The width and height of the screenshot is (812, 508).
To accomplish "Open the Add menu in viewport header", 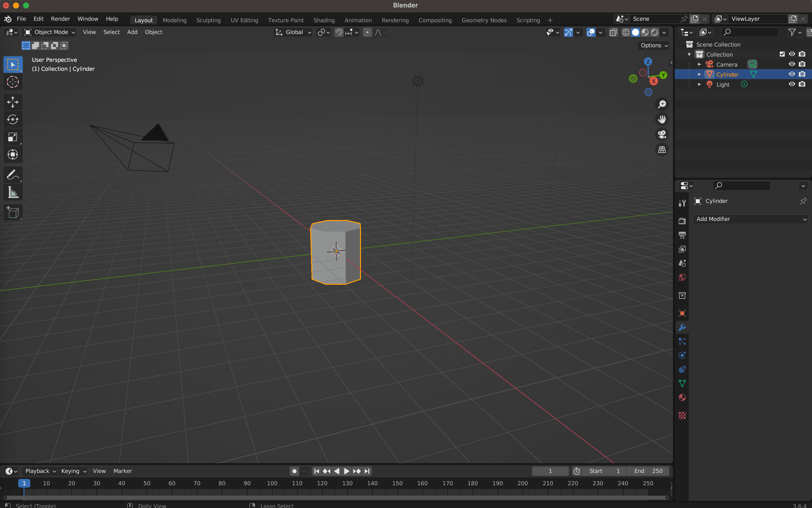I will click(132, 32).
